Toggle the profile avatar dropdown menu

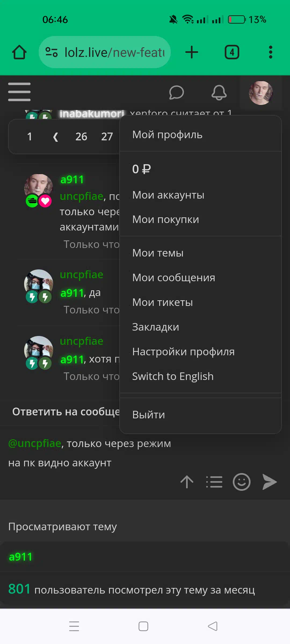point(261,93)
